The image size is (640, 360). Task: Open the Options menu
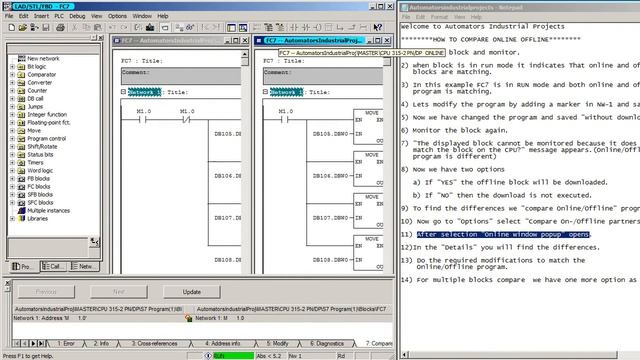(117, 16)
